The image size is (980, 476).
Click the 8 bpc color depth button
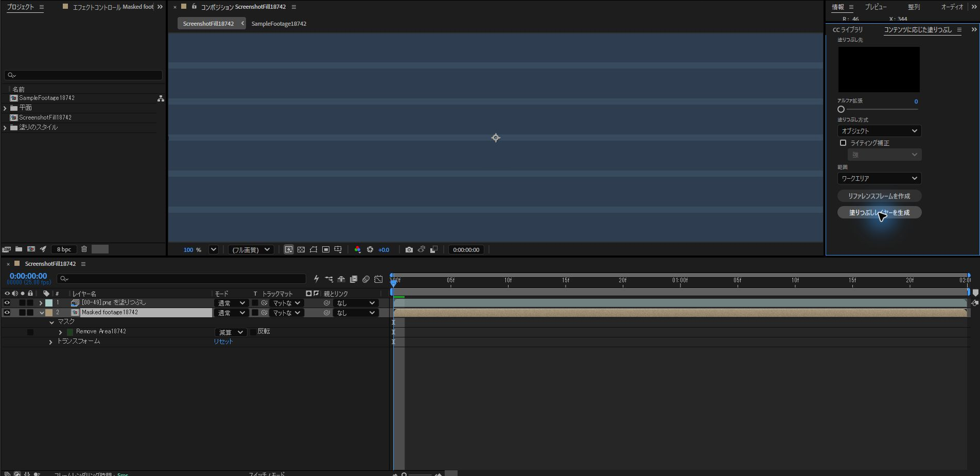coord(64,249)
